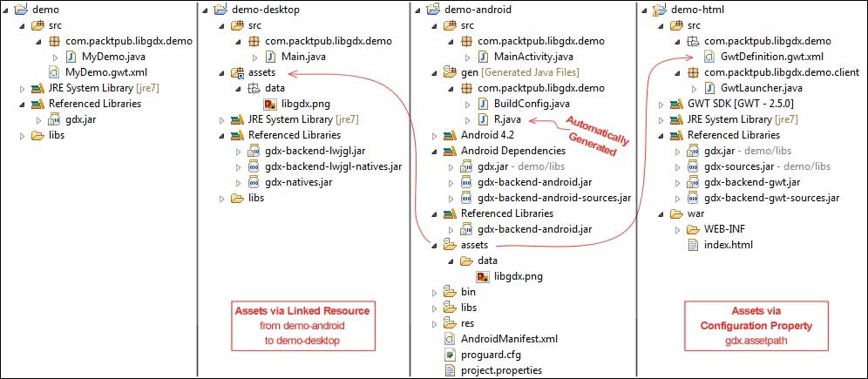
Task: Click the R.java file icon
Action: [x=484, y=119]
